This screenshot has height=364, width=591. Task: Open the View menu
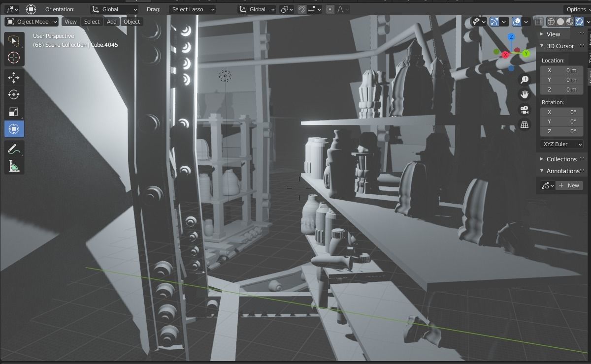(70, 22)
